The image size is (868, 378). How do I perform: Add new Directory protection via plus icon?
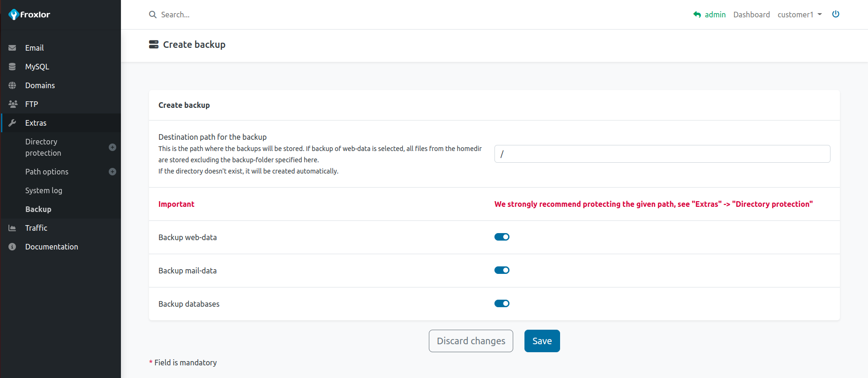(x=112, y=147)
